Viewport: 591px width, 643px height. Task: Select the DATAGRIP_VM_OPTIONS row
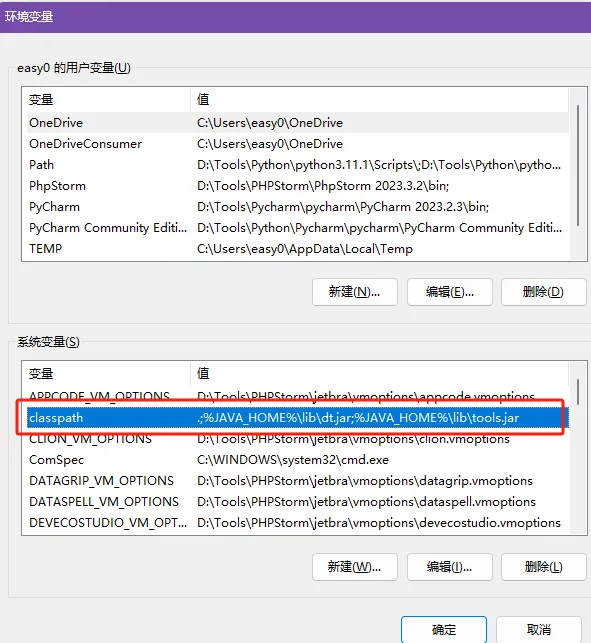tap(298, 481)
